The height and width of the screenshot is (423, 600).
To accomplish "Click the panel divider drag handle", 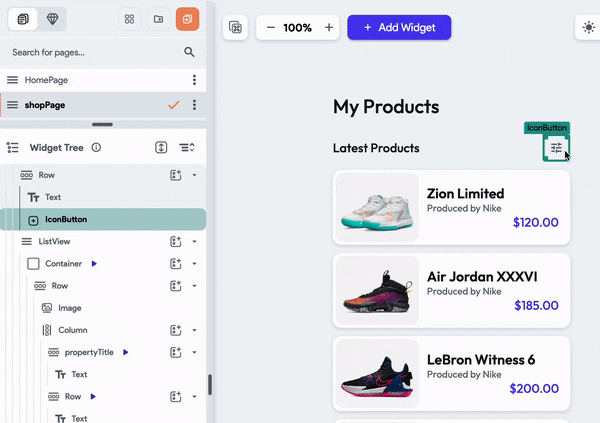I will pos(103,124).
